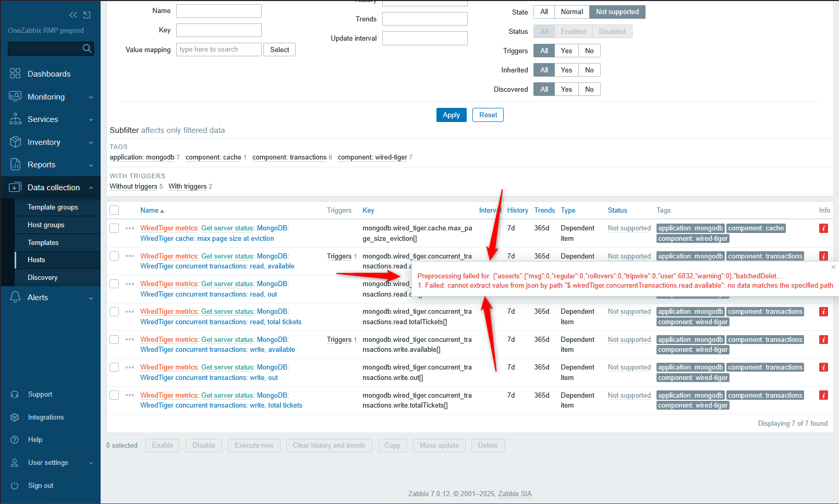Open three-dots menu for first item row
This screenshot has width=839, height=504.
click(x=130, y=228)
